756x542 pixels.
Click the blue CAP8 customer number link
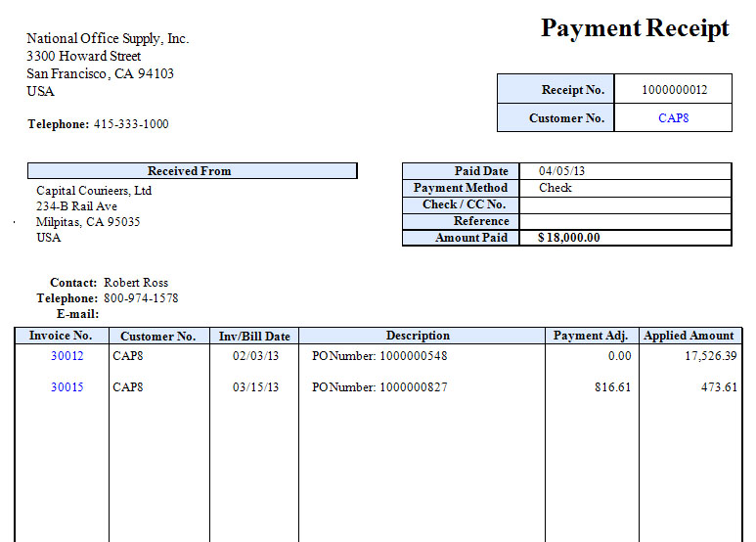pos(673,117)
